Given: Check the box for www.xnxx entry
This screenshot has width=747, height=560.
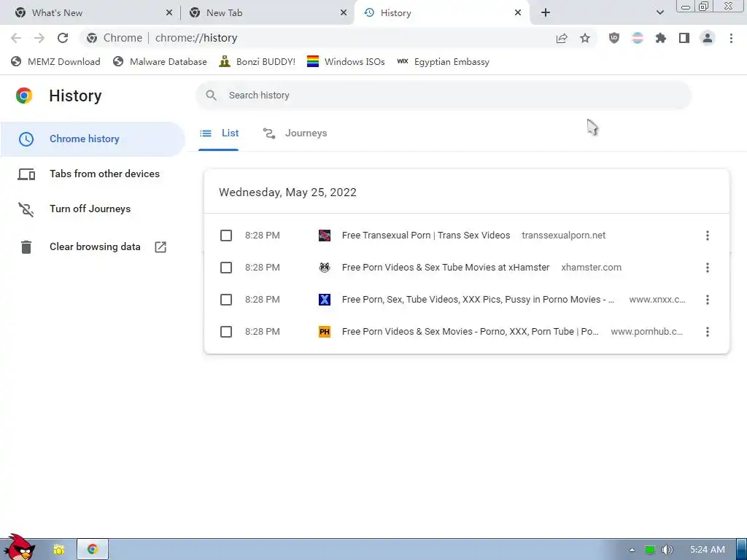Looking at the screenshot, I should pos(226,300).
